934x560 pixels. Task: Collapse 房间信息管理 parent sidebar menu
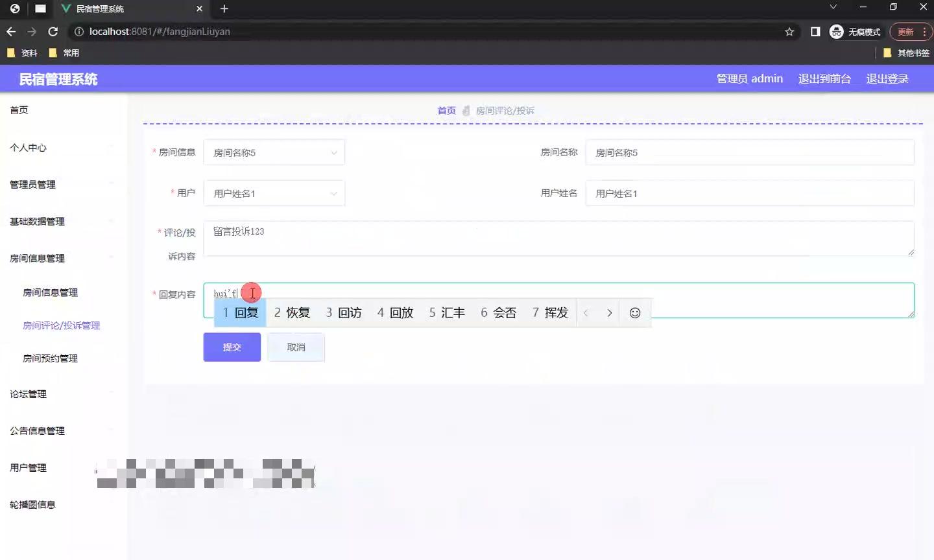pos(64,258)
